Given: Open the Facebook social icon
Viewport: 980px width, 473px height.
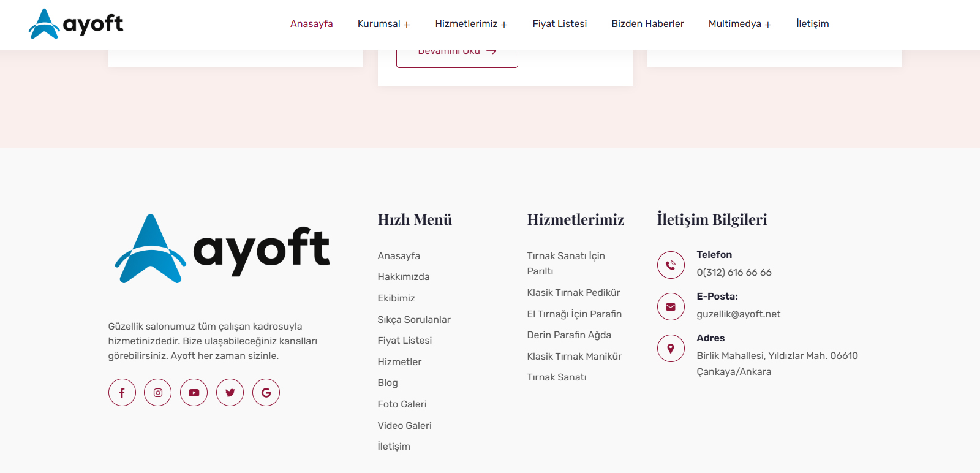Looking at the screenshot, I should 122,393.
